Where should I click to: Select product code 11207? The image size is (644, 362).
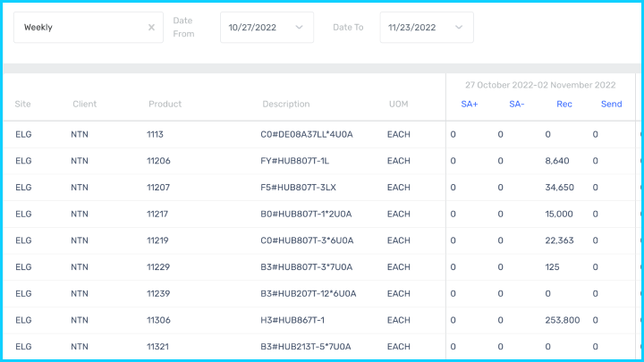tap(158, 188)
